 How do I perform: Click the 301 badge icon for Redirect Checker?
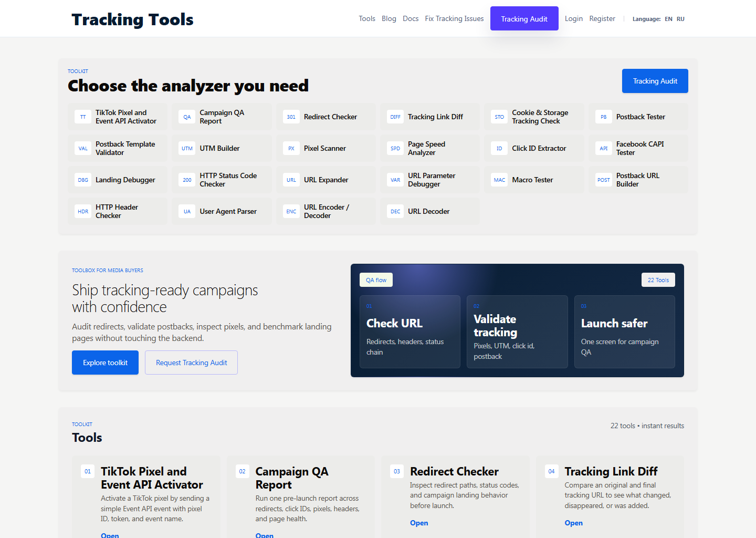tap(291, 117)
